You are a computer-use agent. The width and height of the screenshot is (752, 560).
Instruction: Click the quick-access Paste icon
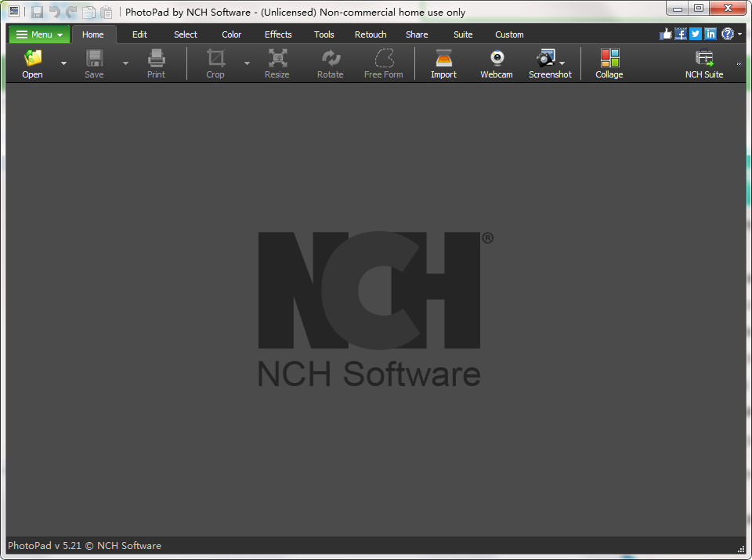pos(106,12)
